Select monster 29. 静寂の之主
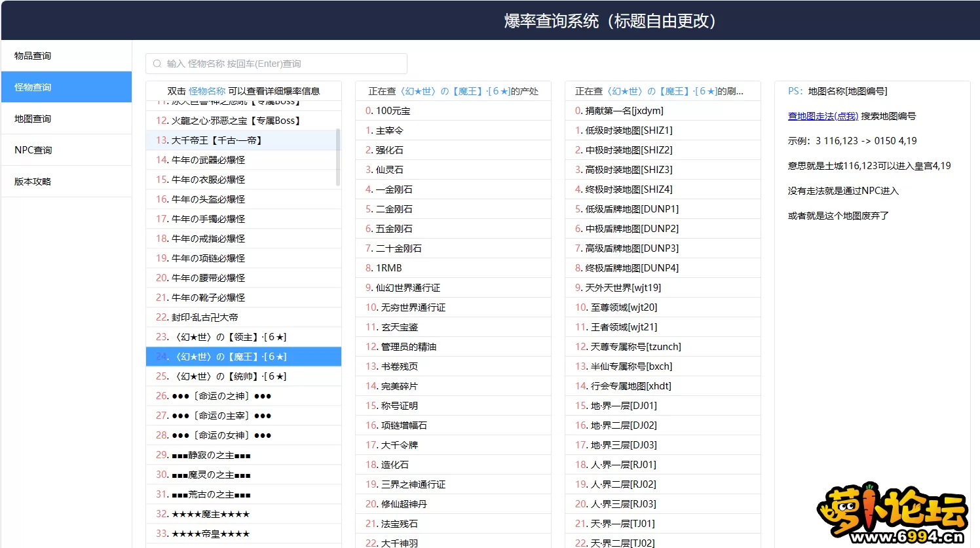This screenshot has width=980, height=548. tap(244, 455)
